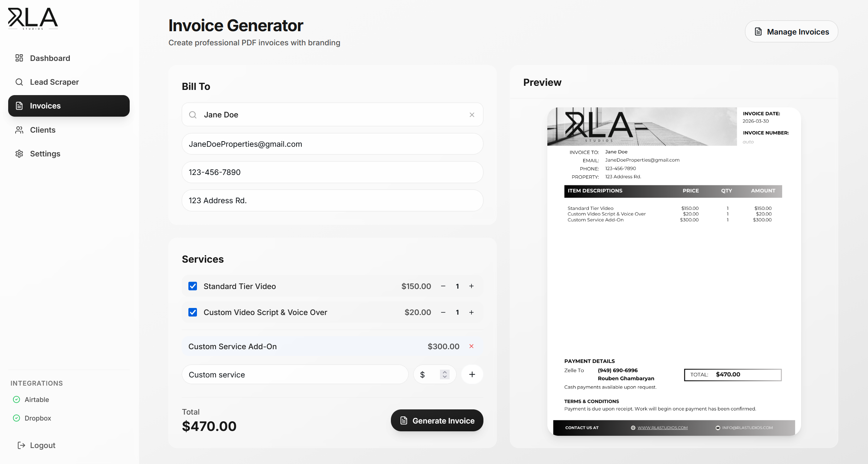Viewport: 868px width, 464px height.
Task: Click the price spinner next to the dollar sign
Action: [x=444, y=374]
